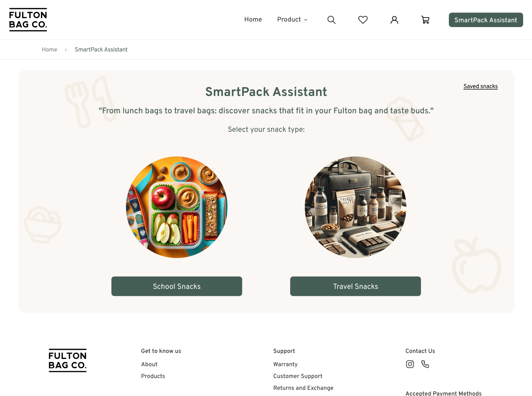Open Customer Support in the footer
This screenshot has height=396, width=532.
click(298, 376)
